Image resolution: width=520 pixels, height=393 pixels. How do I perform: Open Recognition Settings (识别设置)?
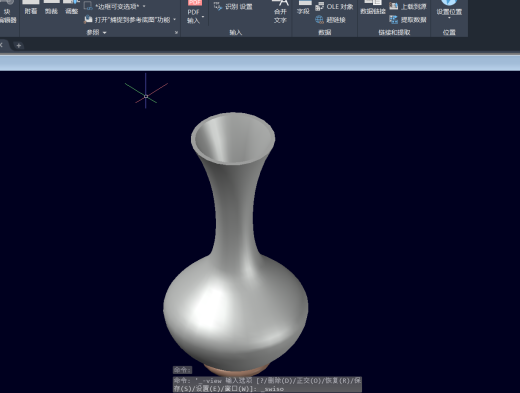233,7
